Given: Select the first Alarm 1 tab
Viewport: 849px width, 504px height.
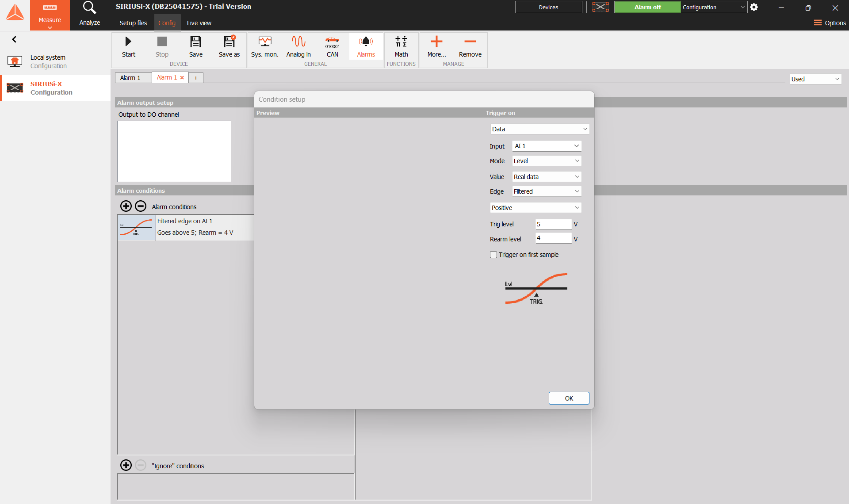Looking at the screenshot, I should coord(133,78).
